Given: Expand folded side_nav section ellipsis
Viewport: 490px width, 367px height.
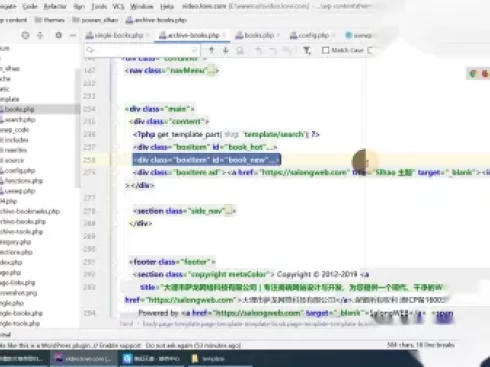Looking at the screenshot, I should coord(228,211).
